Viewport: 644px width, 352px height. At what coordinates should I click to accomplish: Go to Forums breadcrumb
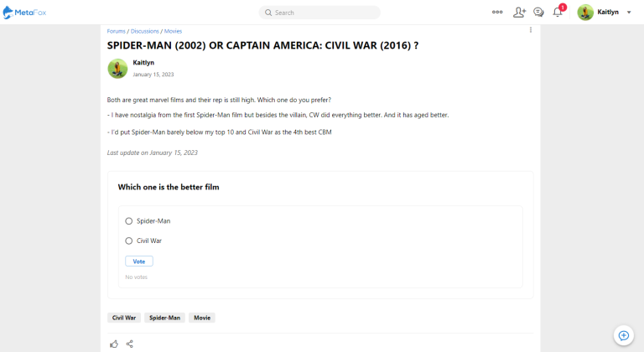point(117,31)
